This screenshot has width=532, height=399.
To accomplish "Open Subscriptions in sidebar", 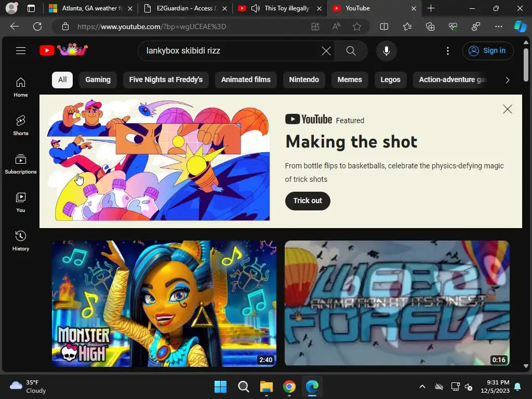I will point(21,164).
